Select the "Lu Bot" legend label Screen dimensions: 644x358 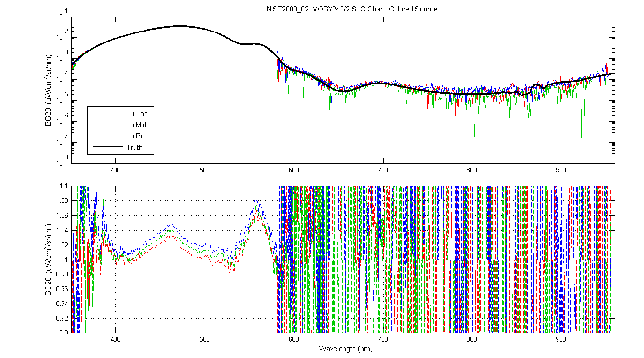point(136,136)
